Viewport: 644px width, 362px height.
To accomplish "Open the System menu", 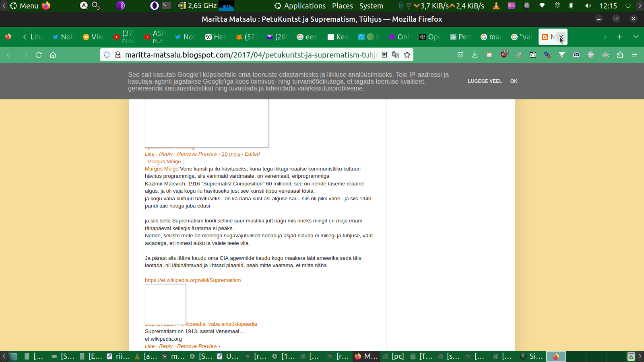I will [371, 6].
